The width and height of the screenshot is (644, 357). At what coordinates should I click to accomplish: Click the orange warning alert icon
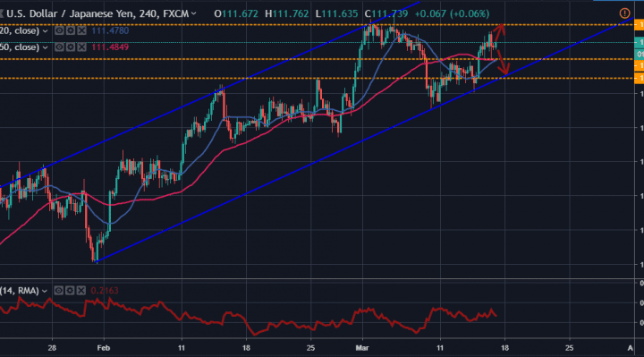click(624, 13)
